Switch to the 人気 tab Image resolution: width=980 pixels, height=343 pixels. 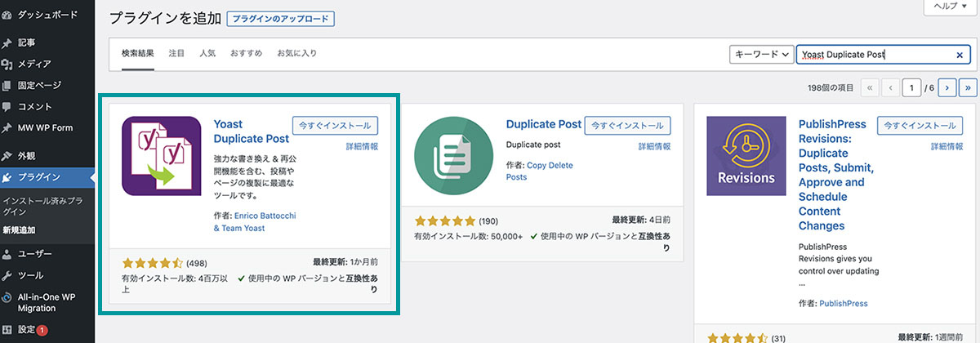click(207, 53)
